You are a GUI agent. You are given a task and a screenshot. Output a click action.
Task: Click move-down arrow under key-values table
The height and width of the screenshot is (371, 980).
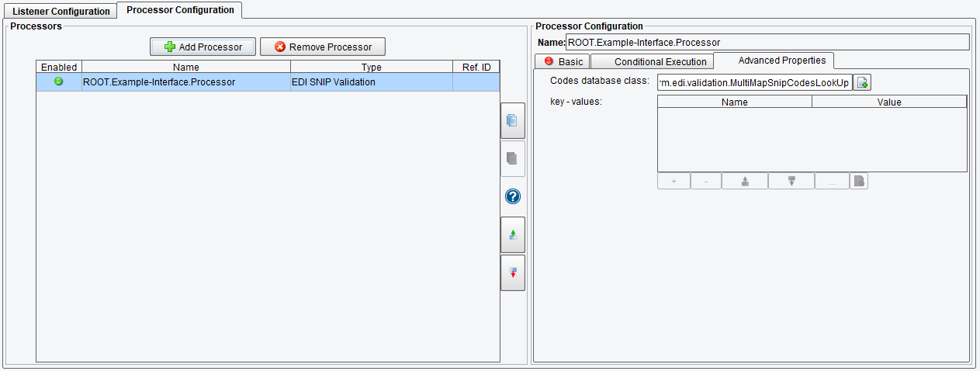tap(791, 181)
